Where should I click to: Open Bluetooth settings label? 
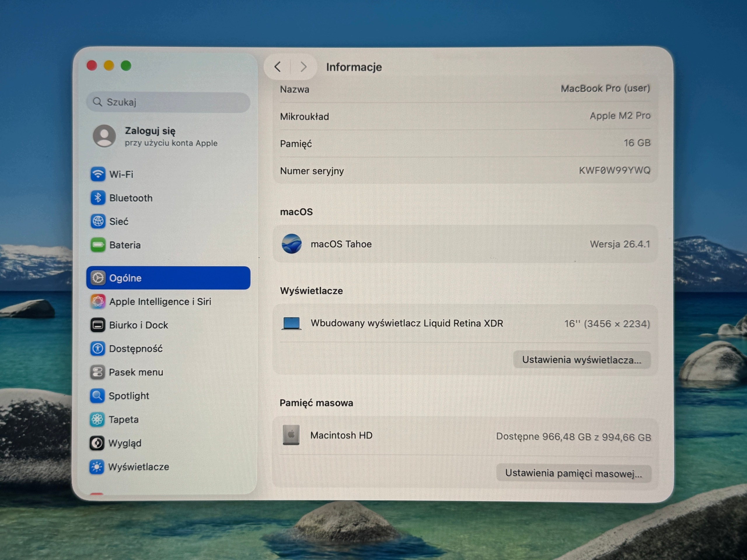coord(131,198)
